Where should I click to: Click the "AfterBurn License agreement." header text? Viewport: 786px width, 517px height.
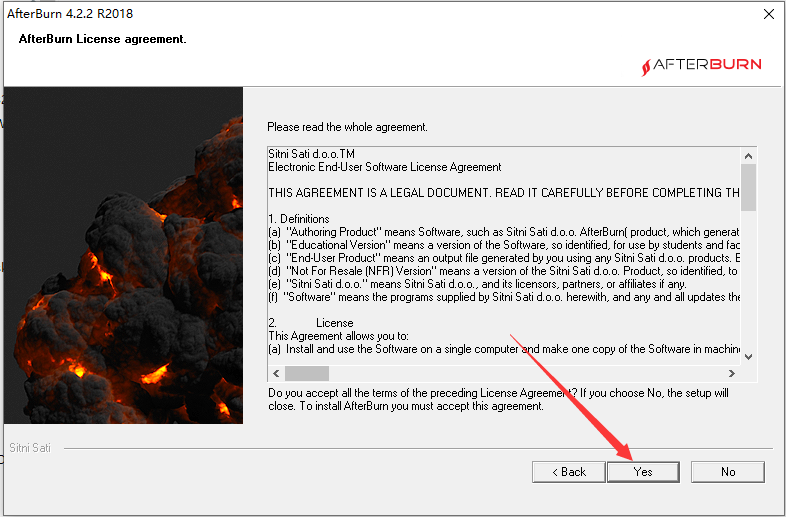102,39
